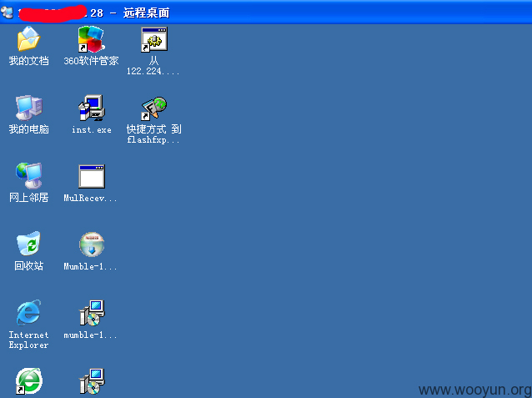Click the inst.exe file name label
The width and height of the screenshot is (532, 398).
[92, 129]
